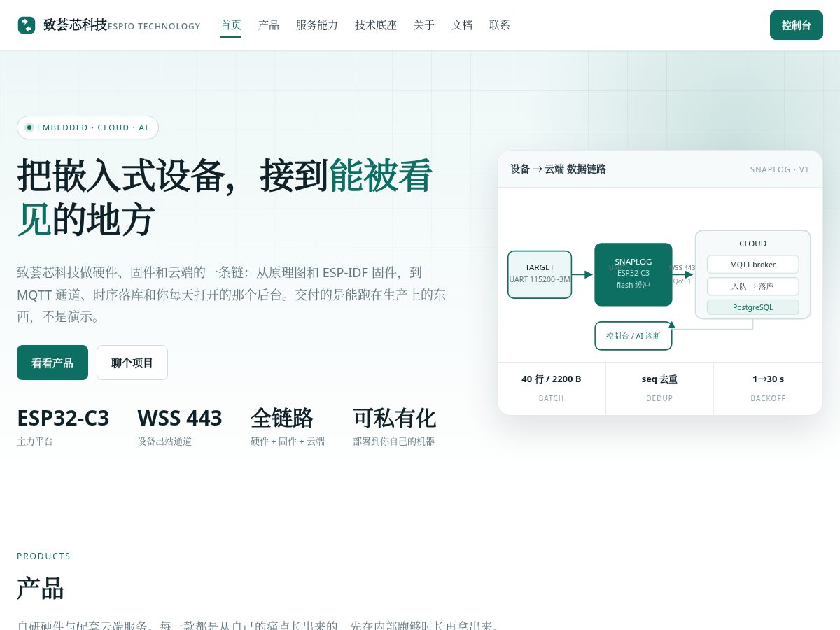Click the 主力平台 caption
Screen dimensions: 840x630
click(x=35, y=442)
